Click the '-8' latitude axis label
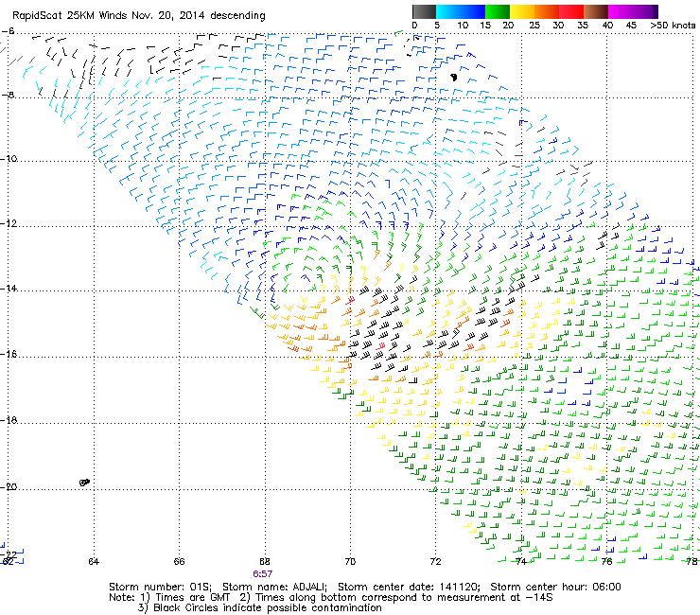 (9, 95)
